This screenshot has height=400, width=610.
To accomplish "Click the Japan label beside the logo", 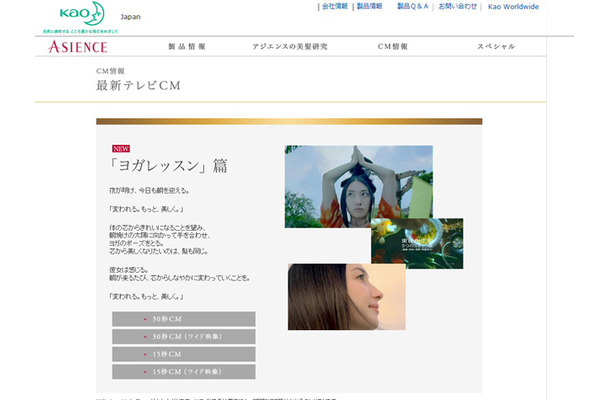I will [130, 17].
